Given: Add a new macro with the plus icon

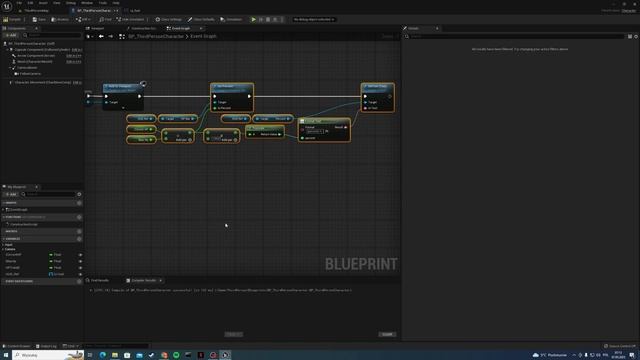Looking at the screenshot, I should click(79, 231).
